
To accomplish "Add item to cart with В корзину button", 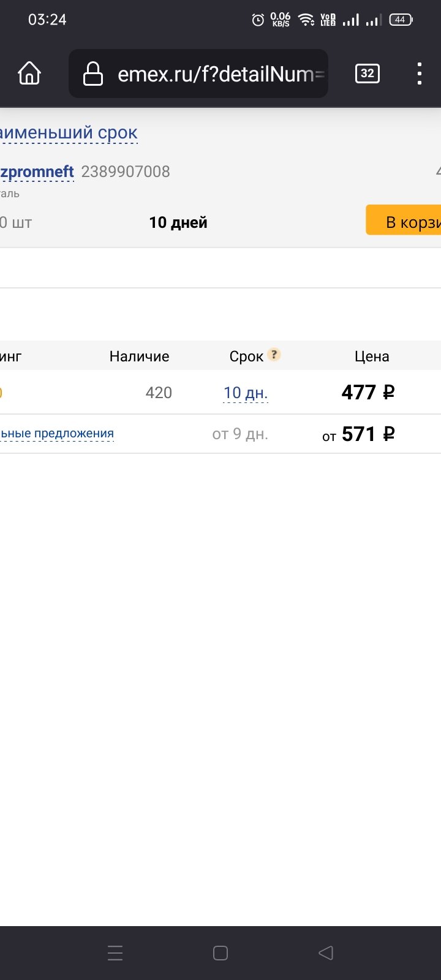I will tap(404, 221).
